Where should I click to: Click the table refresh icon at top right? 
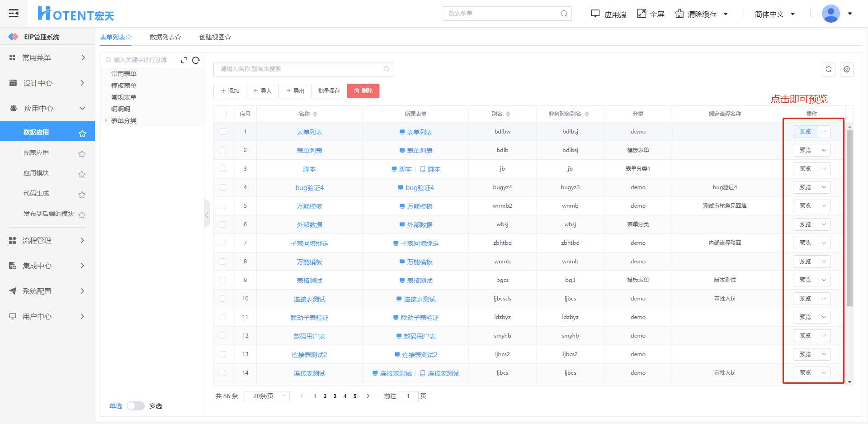pos(828,69)
